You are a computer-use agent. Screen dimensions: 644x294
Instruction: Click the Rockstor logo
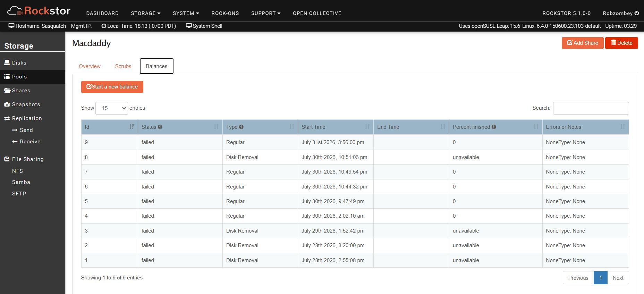39,11
